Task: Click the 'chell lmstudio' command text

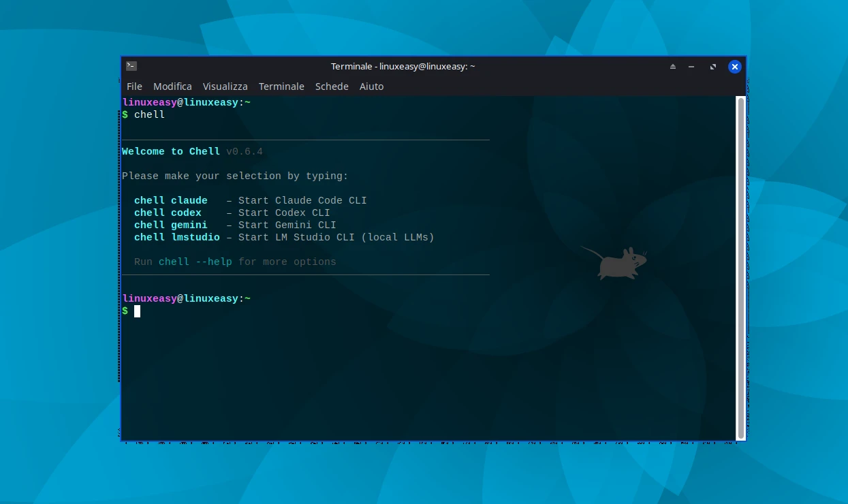Action: (176, 238)
